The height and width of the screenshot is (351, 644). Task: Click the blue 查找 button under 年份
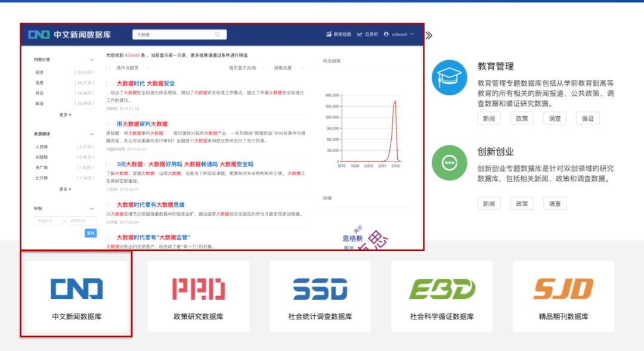91,233
